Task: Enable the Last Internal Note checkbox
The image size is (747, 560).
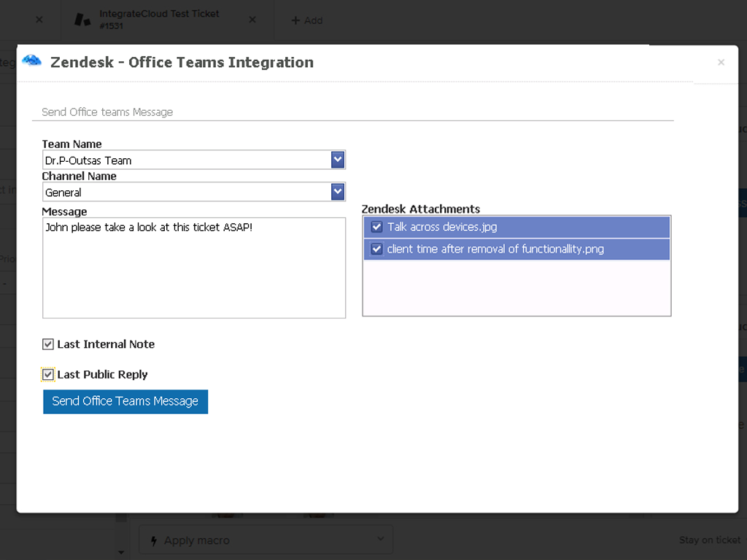Action: [47, 343]
